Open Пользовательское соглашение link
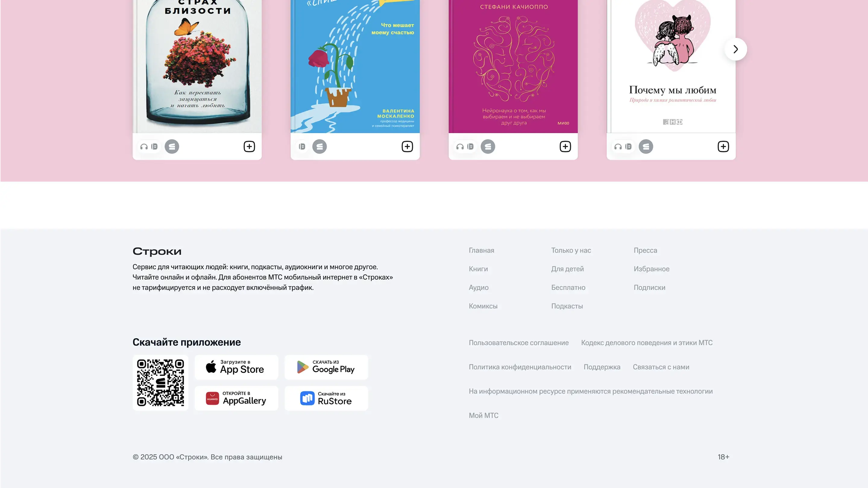This screenshot has width=868, height=488. pyautogui.click(x=519, y=343)
